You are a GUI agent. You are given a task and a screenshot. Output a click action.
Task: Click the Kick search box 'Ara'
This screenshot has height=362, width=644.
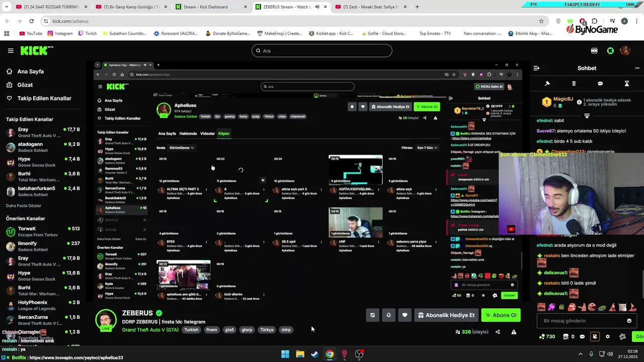[322, 51]
